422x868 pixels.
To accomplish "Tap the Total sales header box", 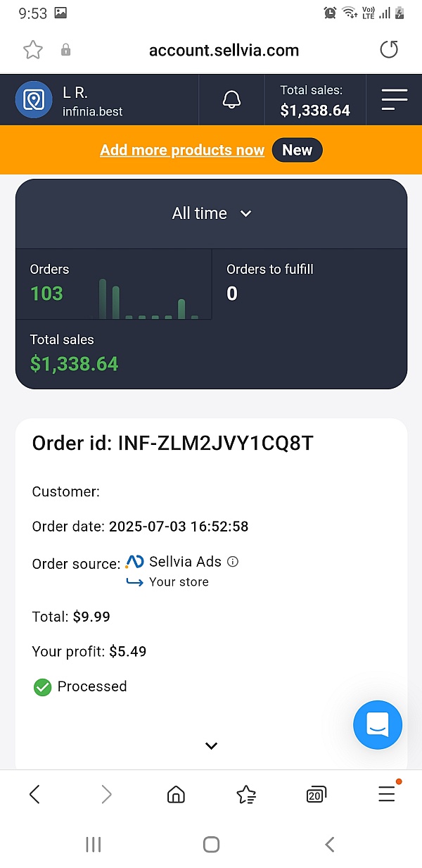I will [x=314, y=100].
